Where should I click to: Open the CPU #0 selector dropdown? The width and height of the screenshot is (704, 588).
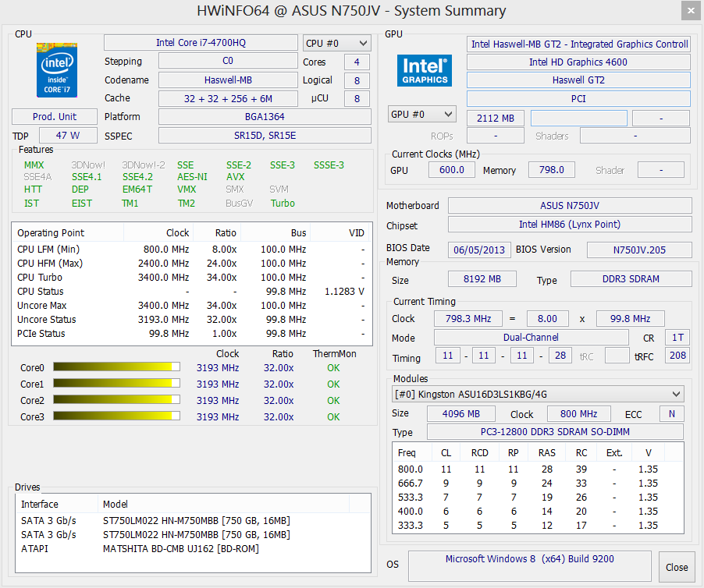click(x=336, y=43)
